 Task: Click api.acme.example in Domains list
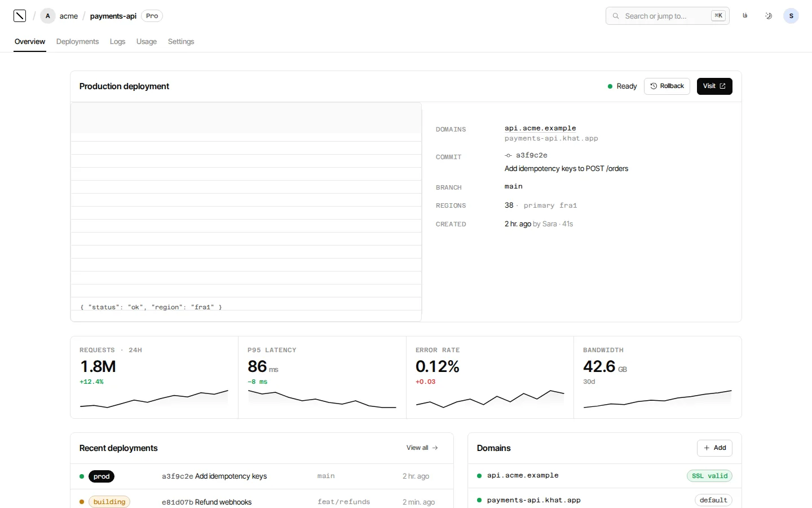[x=523, y=475]
